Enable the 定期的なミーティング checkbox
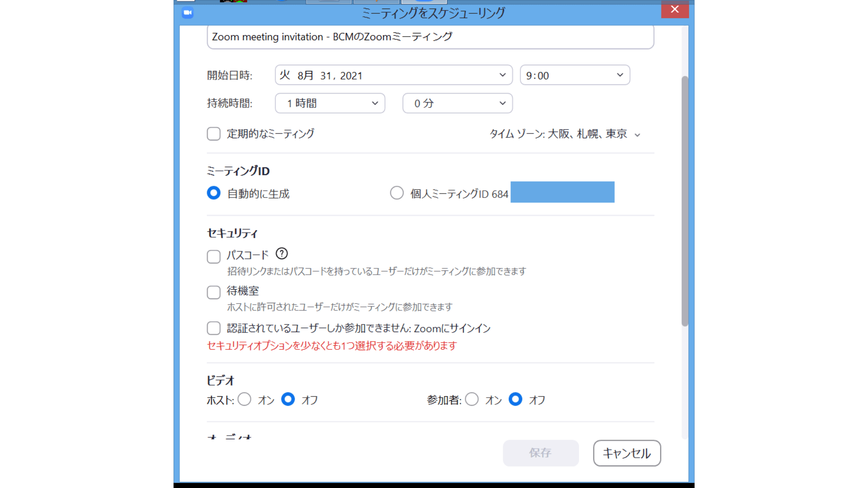Image resolution: width=868 pixels, height=488 pixels. [213, 134]
